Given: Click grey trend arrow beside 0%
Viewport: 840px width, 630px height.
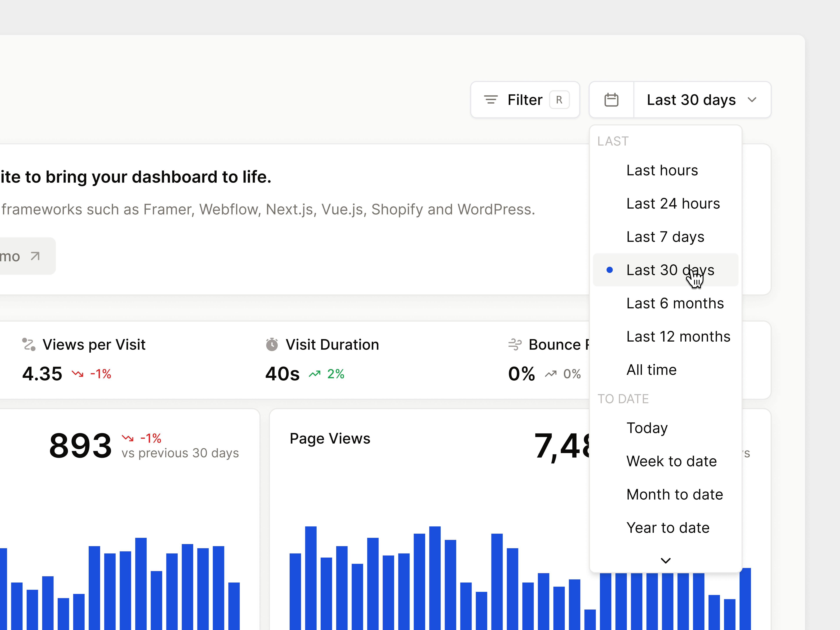Looking at the screenshot, I should (x=551, y=374).
